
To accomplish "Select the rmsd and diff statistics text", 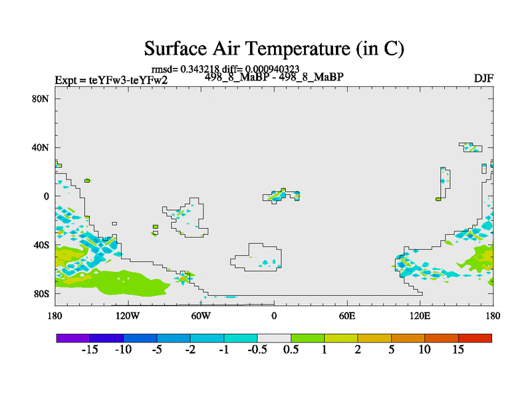I will click(x=225, y=68).
